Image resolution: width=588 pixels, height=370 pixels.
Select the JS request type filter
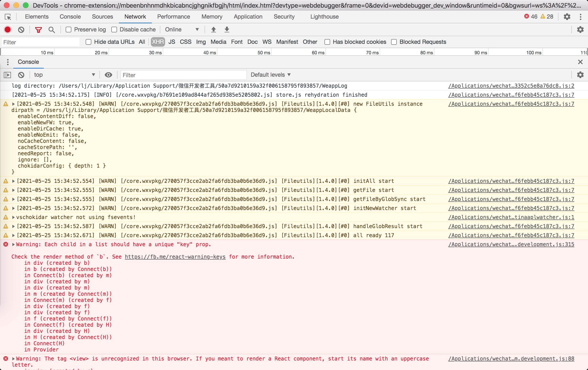click(172, 42)
